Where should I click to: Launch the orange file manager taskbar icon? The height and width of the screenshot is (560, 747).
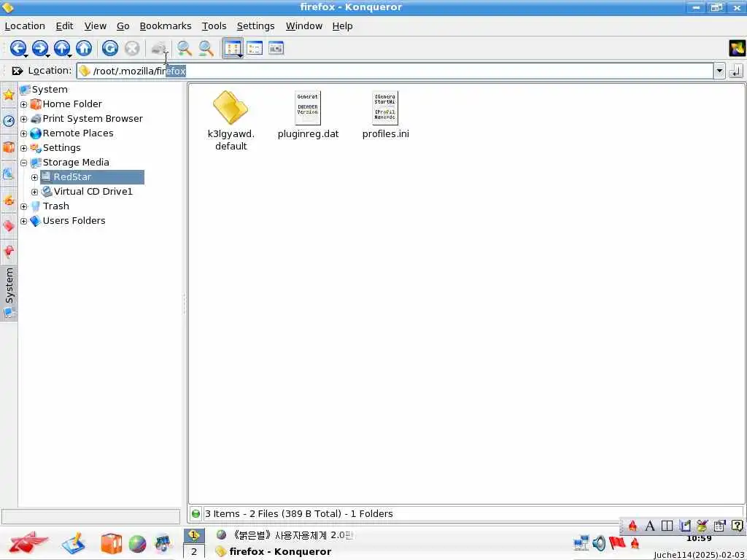point(111,544)
